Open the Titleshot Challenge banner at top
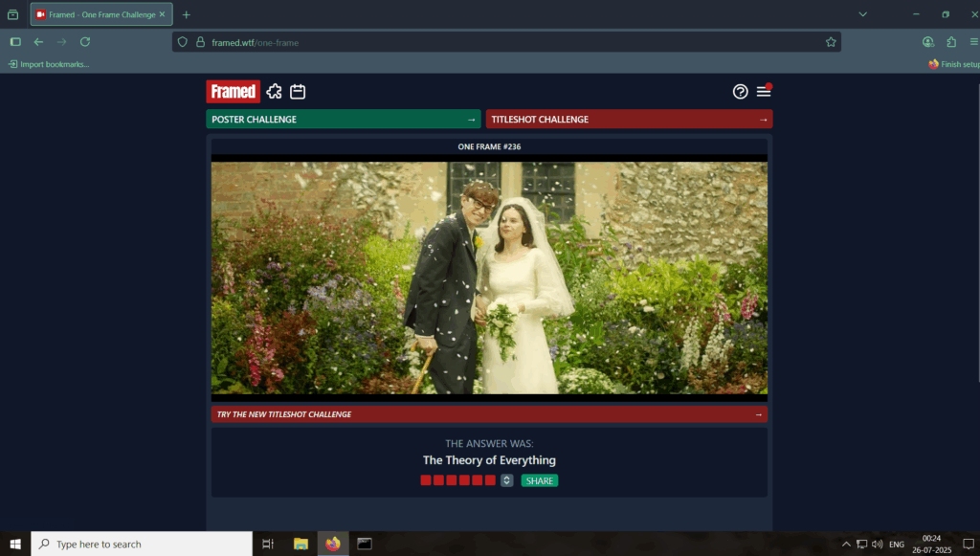Viewport: 980px width, 556px height. point(629,120)
